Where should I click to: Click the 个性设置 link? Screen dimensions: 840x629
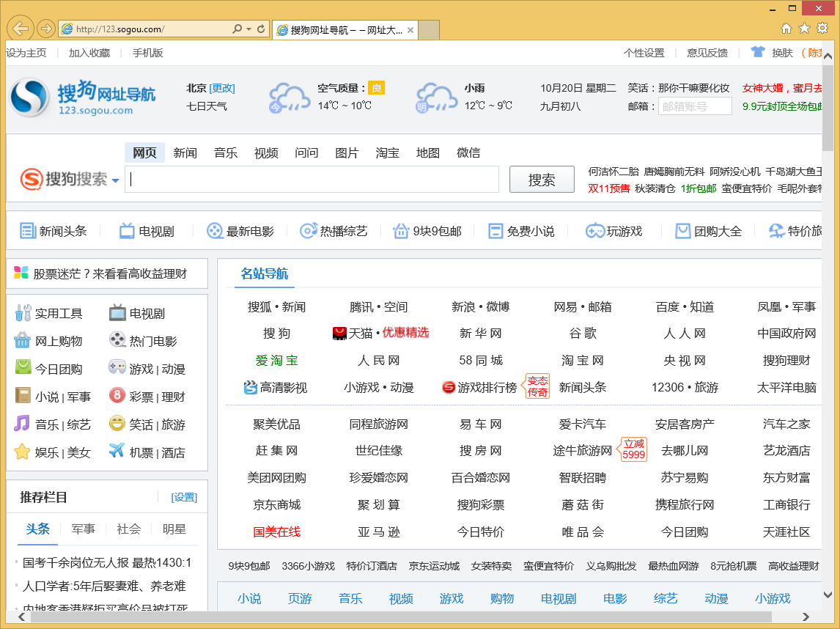(x=644, y=53)
